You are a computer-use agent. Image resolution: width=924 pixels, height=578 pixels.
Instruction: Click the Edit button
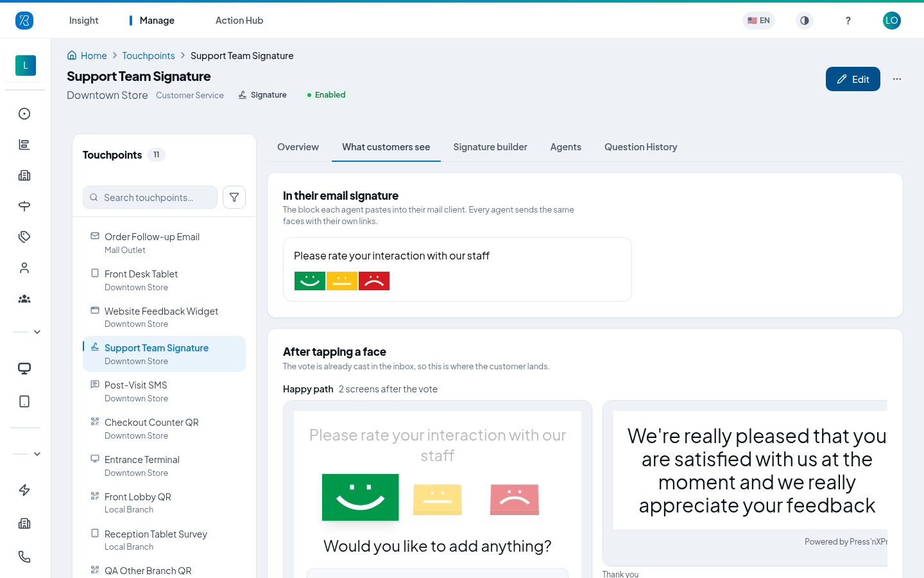[x=853, y=79]
